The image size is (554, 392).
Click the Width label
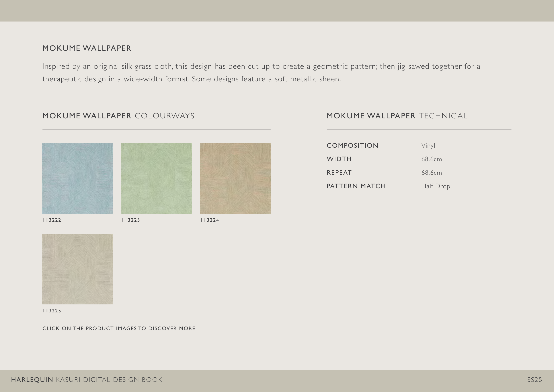[339, 159]
